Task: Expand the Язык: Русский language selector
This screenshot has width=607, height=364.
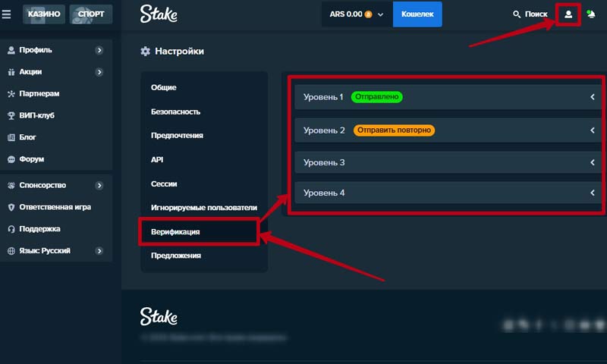Action: 99,251
